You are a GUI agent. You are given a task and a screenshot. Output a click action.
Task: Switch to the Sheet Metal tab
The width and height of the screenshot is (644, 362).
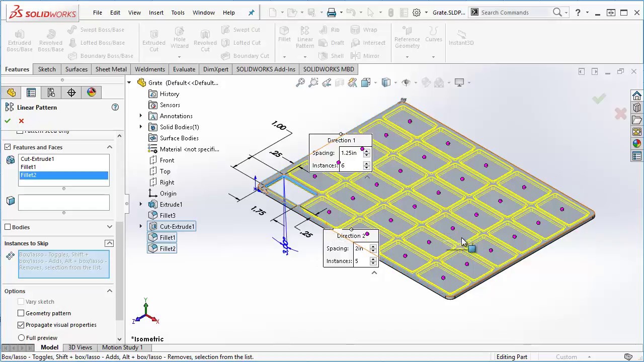click(111, 69)
